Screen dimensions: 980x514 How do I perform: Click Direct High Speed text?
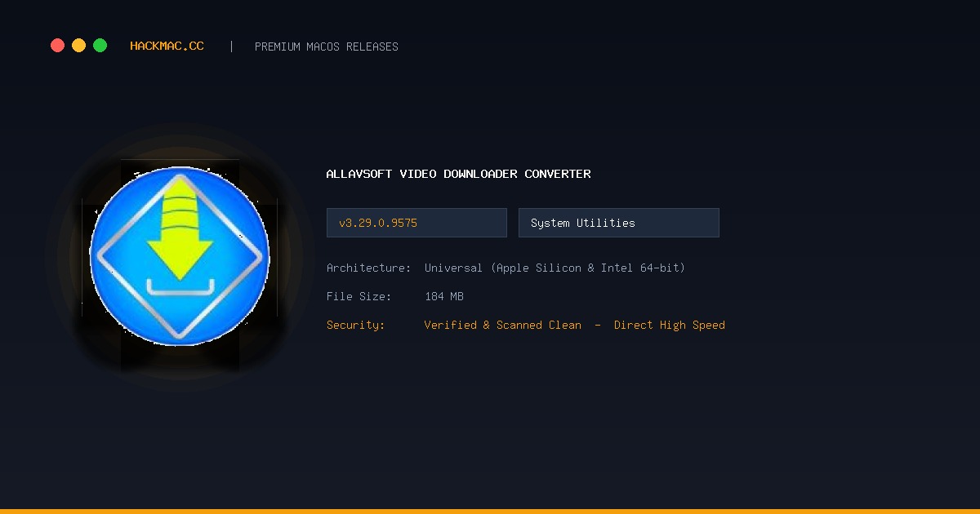pyautogui.click(x=670, y=325)
